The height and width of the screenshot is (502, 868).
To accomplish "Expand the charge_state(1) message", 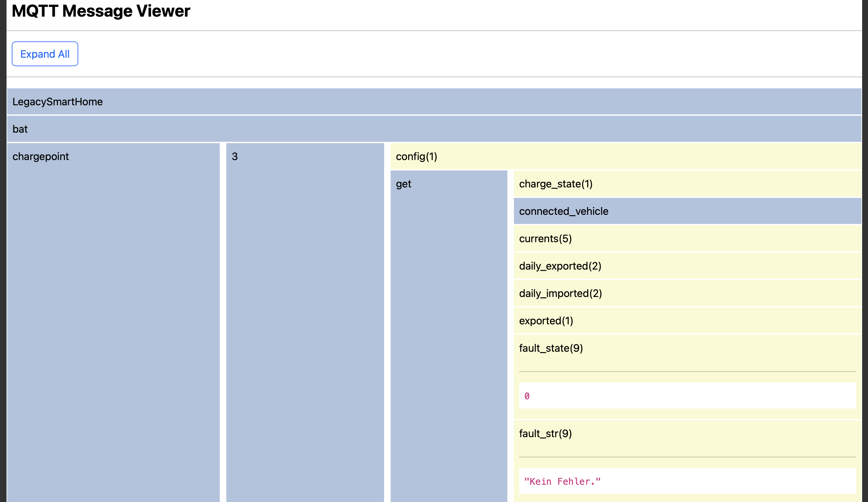I will (555, 184).
